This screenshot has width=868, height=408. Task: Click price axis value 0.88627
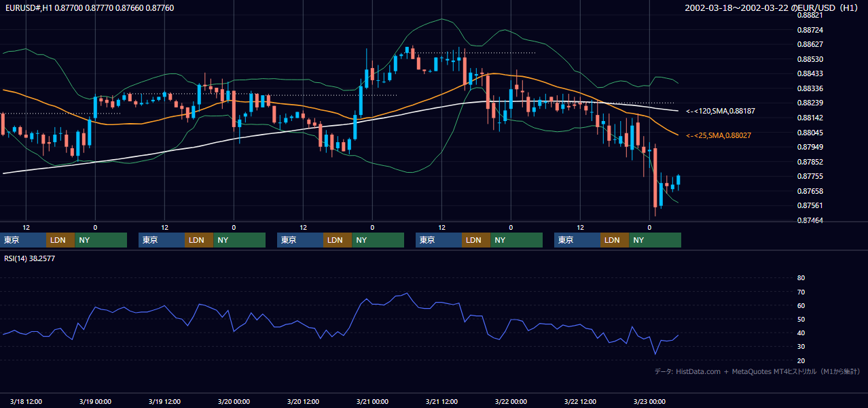point(810,45)
